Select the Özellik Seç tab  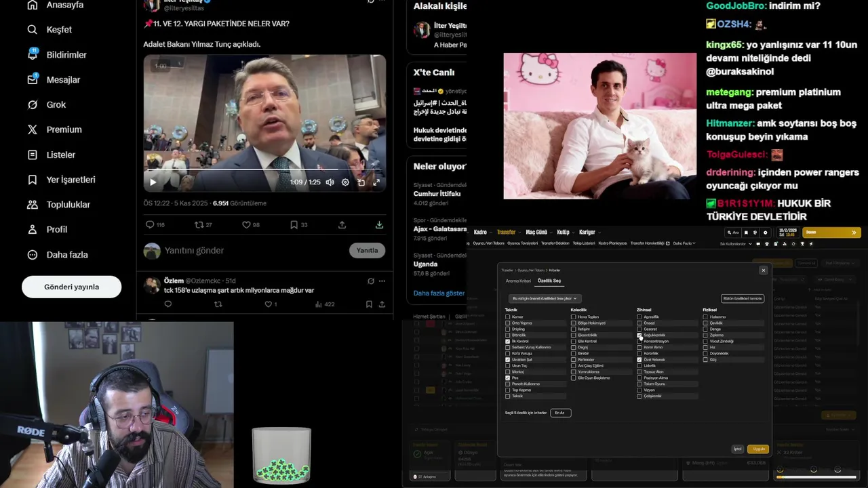(549, 281)
